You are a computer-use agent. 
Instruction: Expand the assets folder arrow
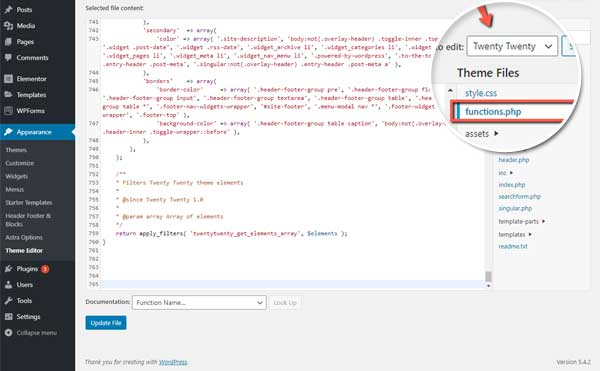(496, 133)
